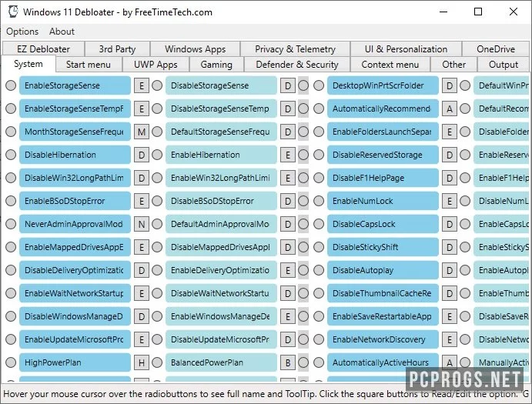The image size is (532, 404).
Task: Click the NeverAdminApprovalMode label
Action: pos(75,224)
